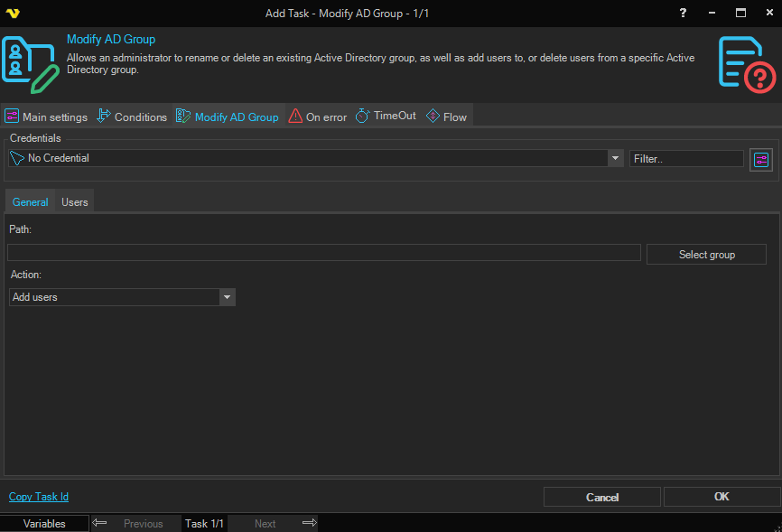This screenshot has height=532, width=782.
Task: Click the application logo in title bar
Action: pos(13,13)
